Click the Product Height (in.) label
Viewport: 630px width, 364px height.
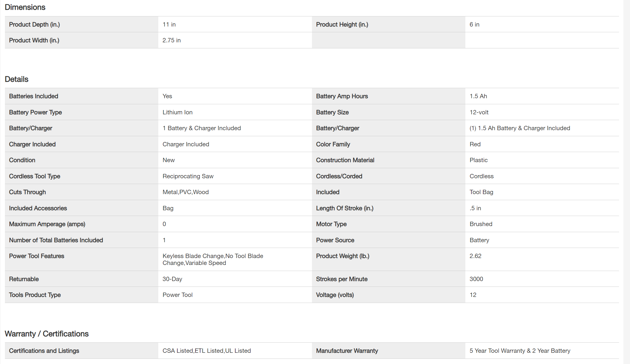[342, 24]
